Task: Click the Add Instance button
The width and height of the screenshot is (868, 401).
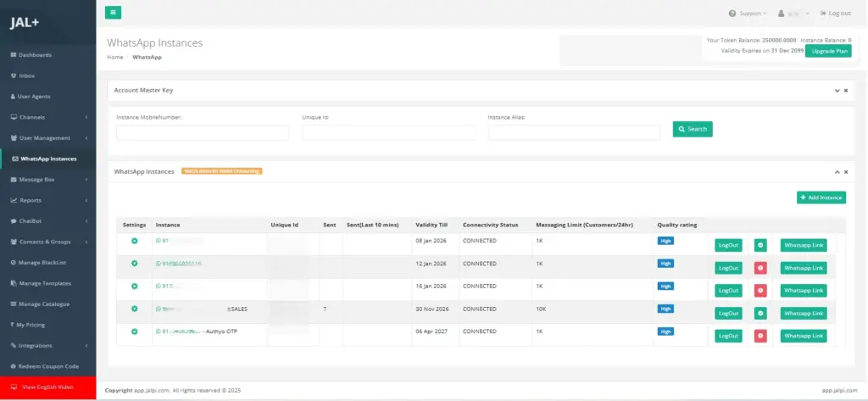Action: click(821, 198)
